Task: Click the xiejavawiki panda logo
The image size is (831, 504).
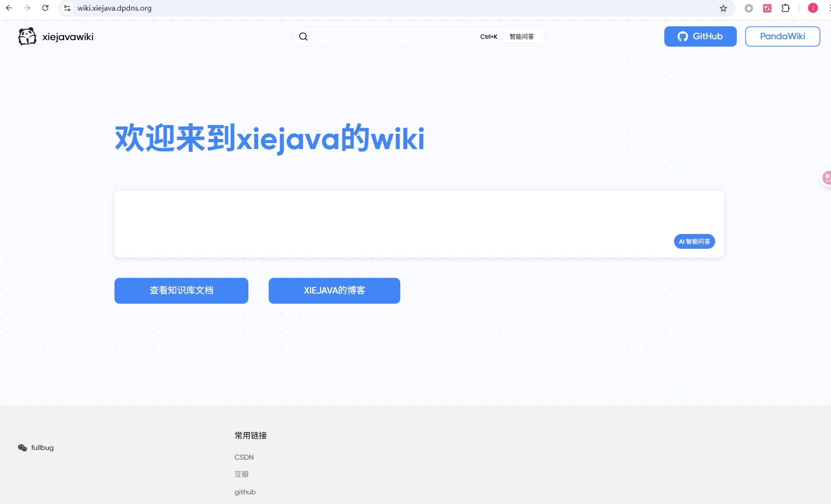Action: tap(27, 36)
